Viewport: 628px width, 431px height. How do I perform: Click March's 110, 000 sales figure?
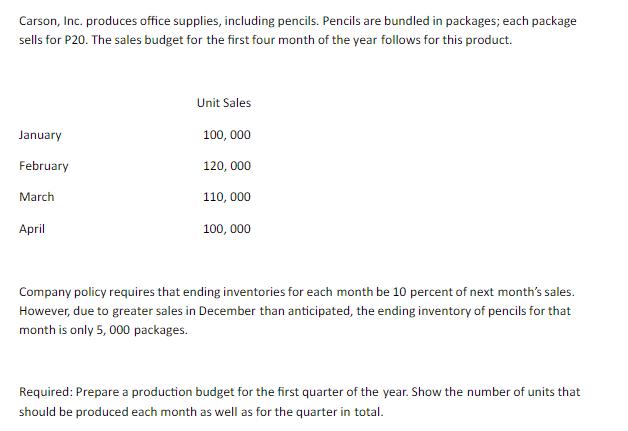click(227, 197)
